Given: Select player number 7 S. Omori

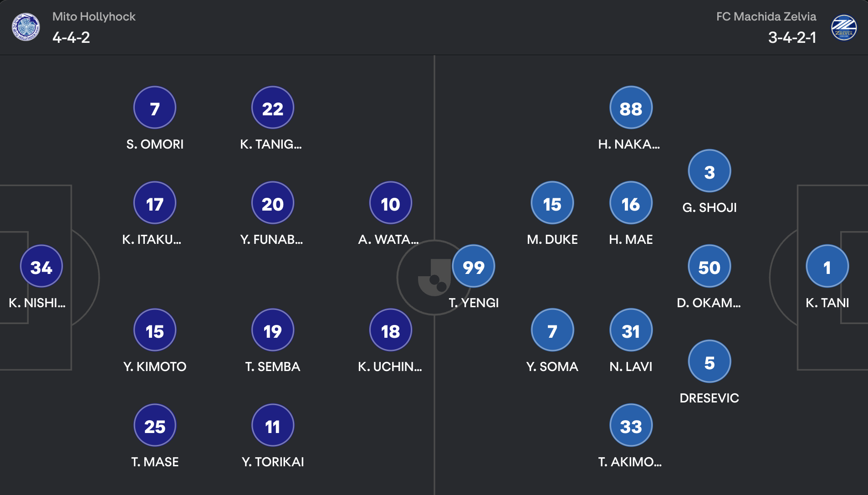Looking at the screenshot, I should (x=155, y=108).
